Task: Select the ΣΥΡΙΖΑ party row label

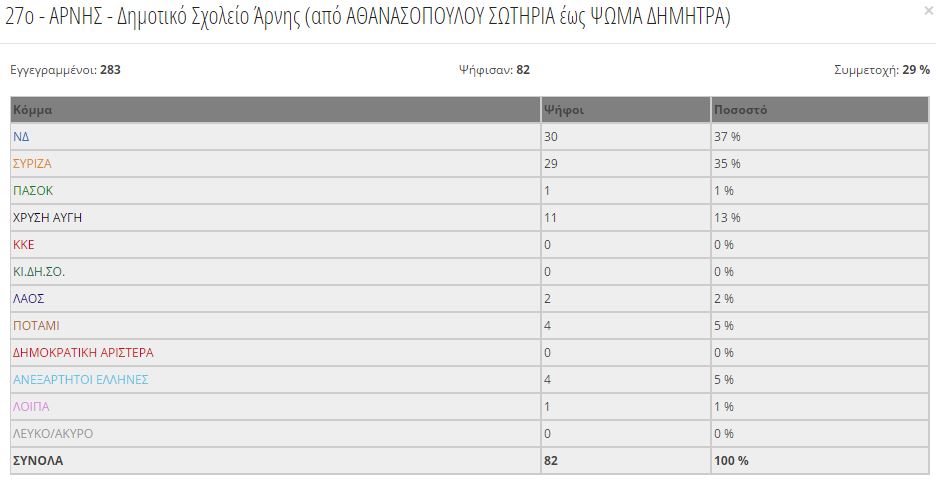Action: coord(32,164)
